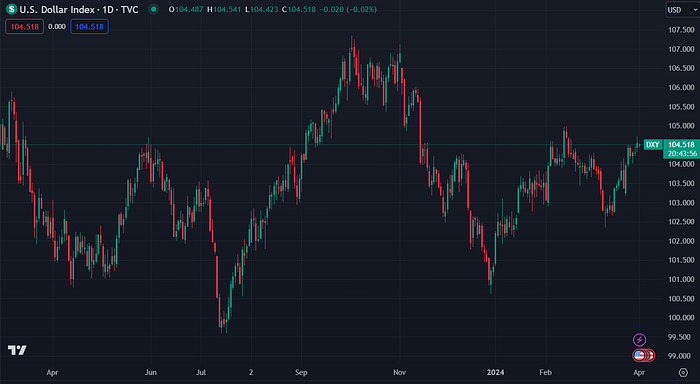
Task: Click the 20:43:56 bar countdown timer
Action: pyautogui.click(x=682, y=154)
